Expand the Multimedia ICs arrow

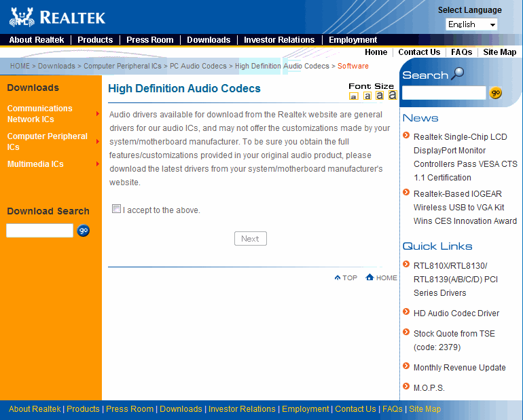tap(98, 164)
